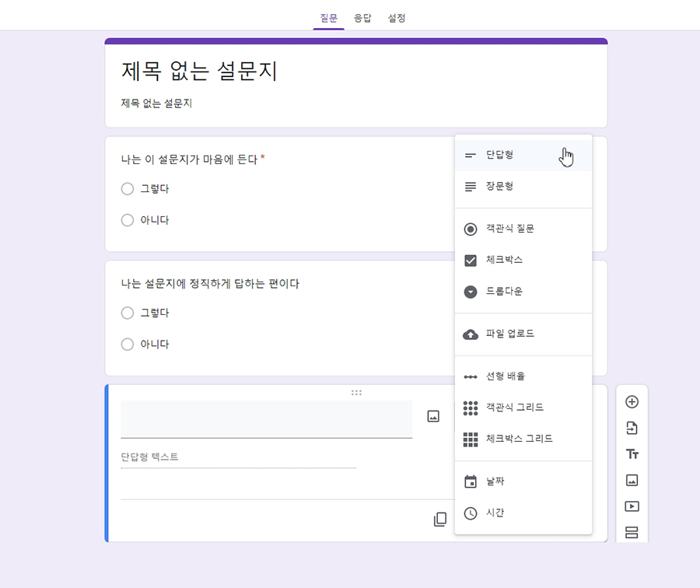
Task: Insert image into the active question
Action: [433, 416]
